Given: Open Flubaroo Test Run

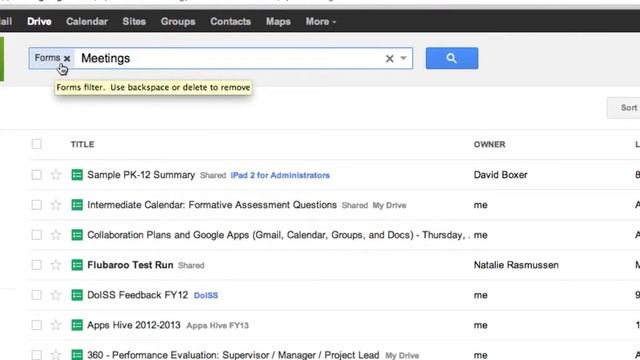Looking at the screenshot, I should click(130, 265).
